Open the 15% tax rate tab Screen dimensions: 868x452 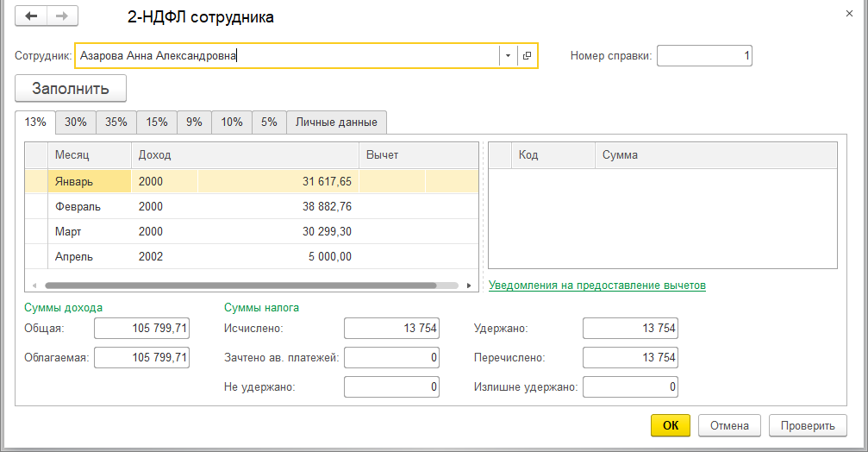pos(157,122)
